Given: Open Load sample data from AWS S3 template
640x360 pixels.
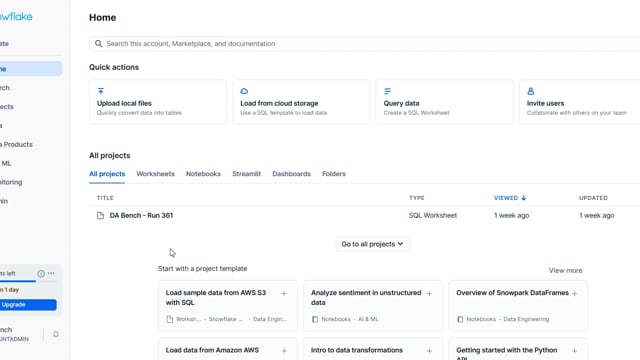Looking at the screenshot, I should pos(228,306).
